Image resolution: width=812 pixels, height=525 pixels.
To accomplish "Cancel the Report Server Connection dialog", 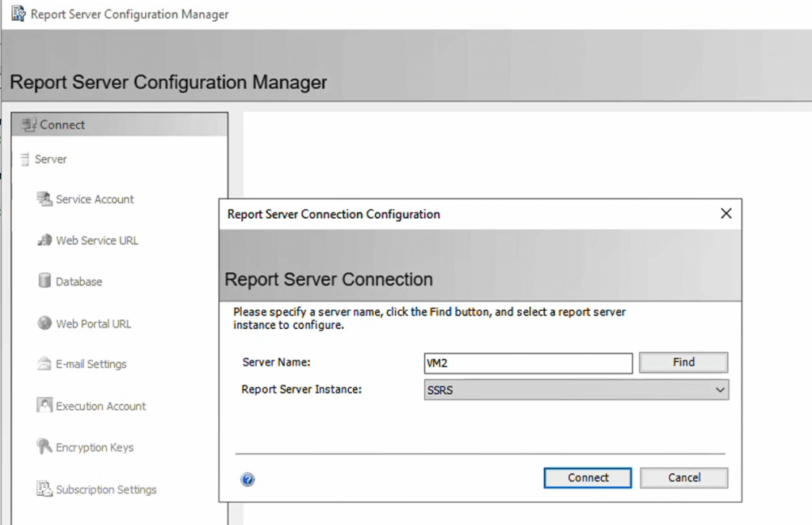I will click(684, 477).
